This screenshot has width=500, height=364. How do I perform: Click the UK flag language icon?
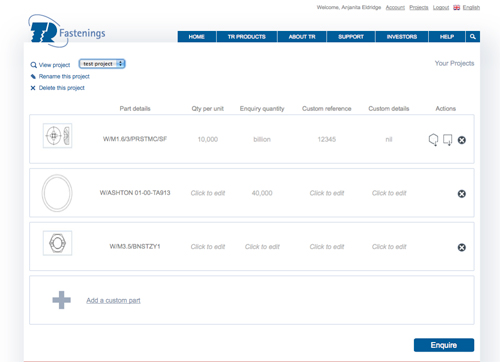[x=456, y=8]
